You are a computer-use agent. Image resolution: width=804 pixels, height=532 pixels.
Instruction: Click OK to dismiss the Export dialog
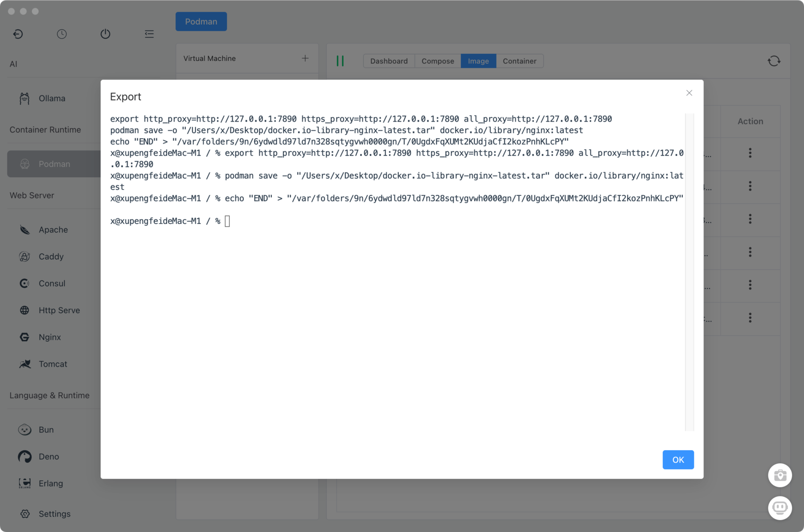point(678,460)
